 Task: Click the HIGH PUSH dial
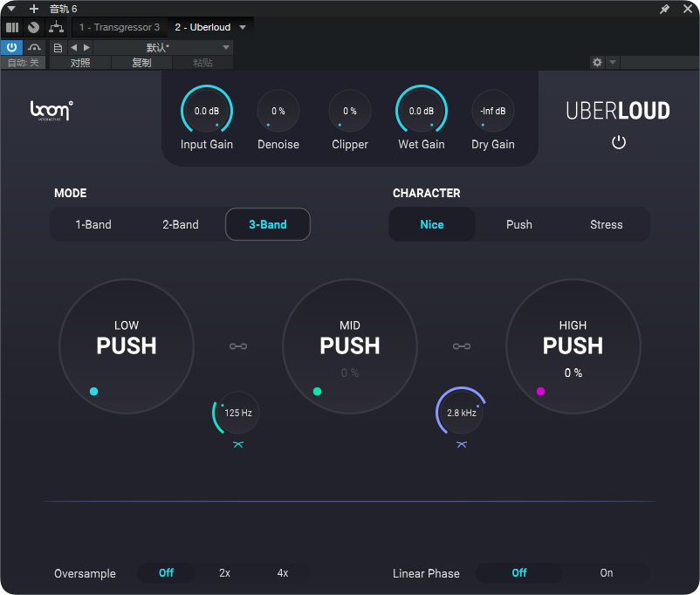[573, 346]
